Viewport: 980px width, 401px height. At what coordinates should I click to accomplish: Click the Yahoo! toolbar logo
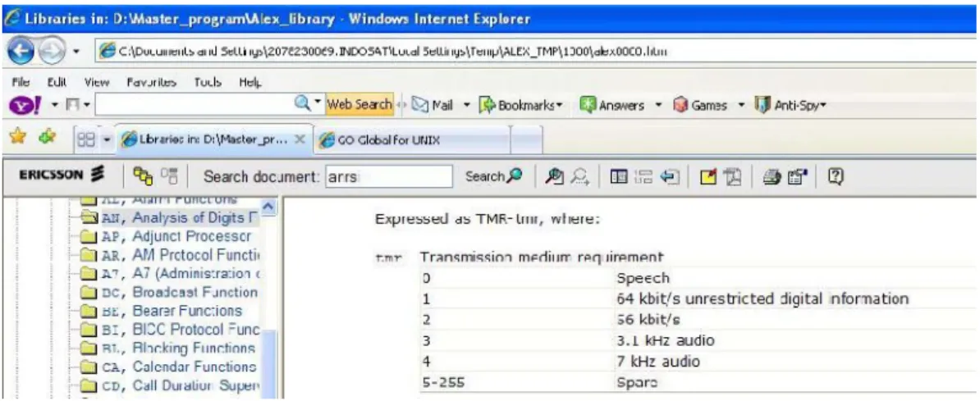[25, 105]
